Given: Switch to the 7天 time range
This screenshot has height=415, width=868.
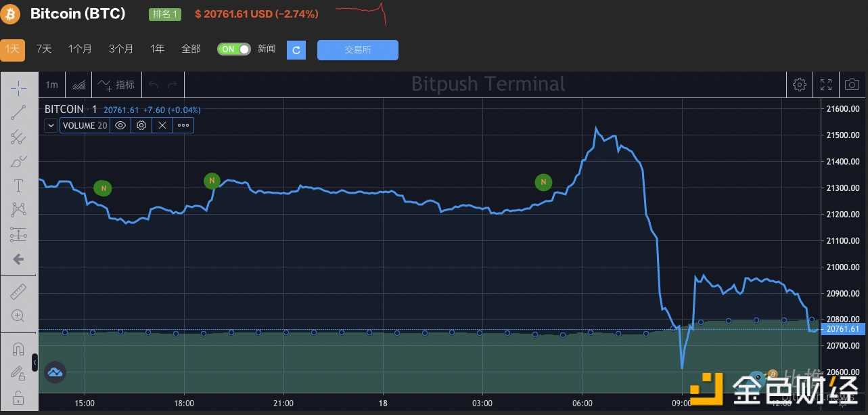Looking at the screenshot, I should tap(44, 49).
